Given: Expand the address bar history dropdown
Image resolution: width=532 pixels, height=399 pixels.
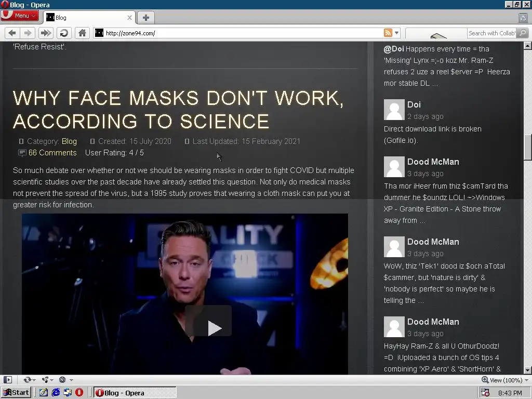Looking at the screenshot, I should (396, 33).
